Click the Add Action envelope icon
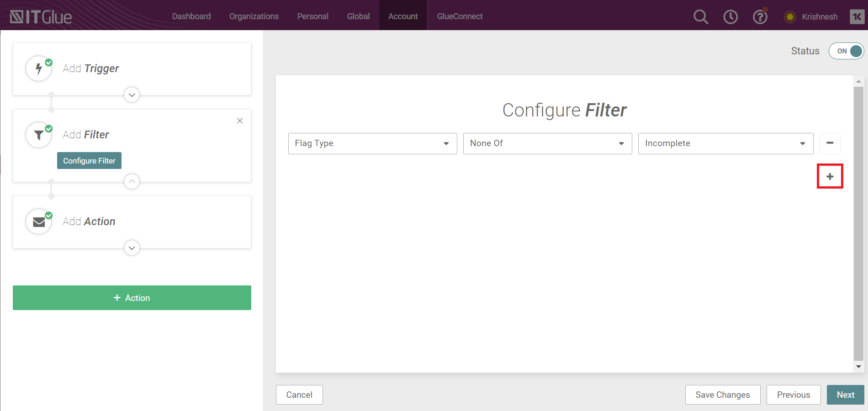This screenshot has width=868, height=411. [x=39, y=221]
